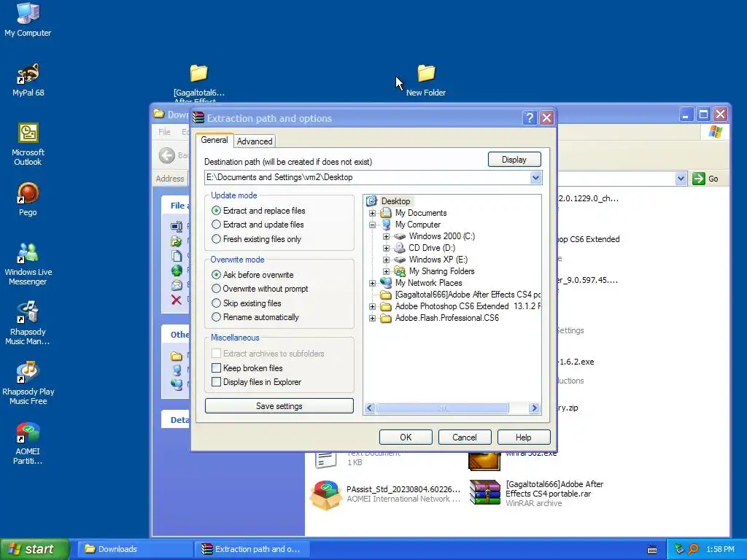Select My Sharing Folders in tree
Image resolution: width=747 pixels, height=560 pixels.
click(441, 271)
